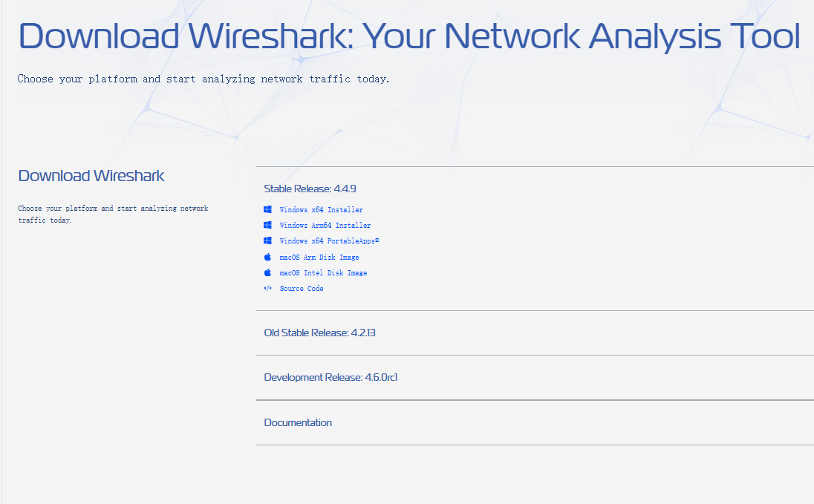This screenshot has width=814, height=504.
Task: Click the Apple logo beside macOS Intel
Action: pyautogui.click(x=267, y=272)
